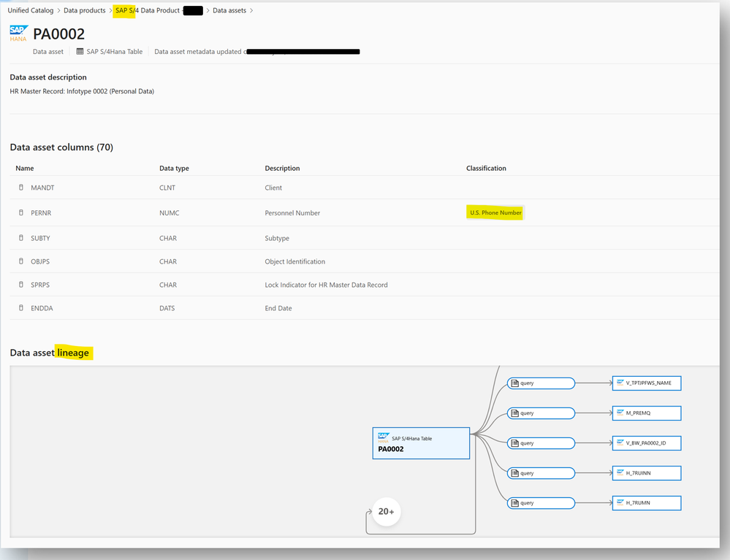The image size is (730, 560).
Task: Click Lock Indicator for HR Master Data Record
Action: [326, 285]
